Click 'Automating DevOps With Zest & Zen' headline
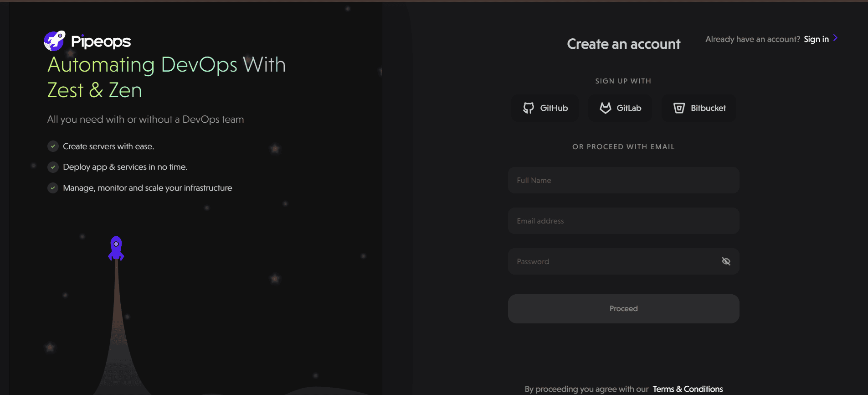The image size is (868, 395). click(166, 77)
